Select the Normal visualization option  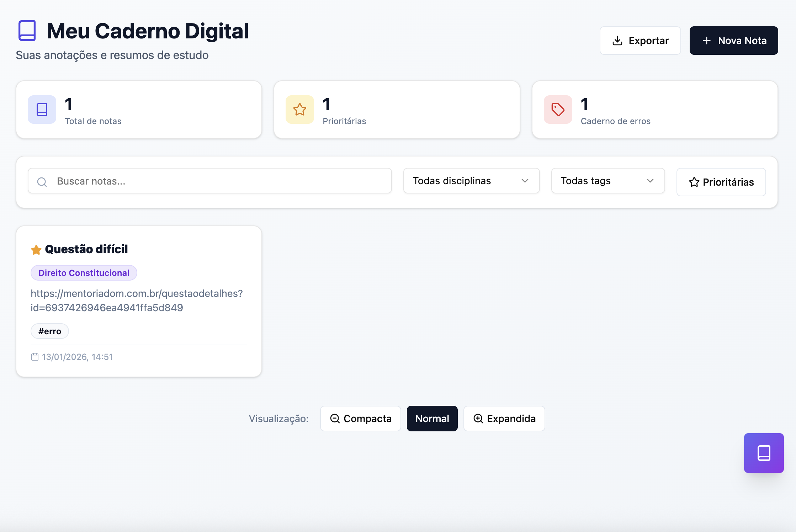(x=432, y=419)
